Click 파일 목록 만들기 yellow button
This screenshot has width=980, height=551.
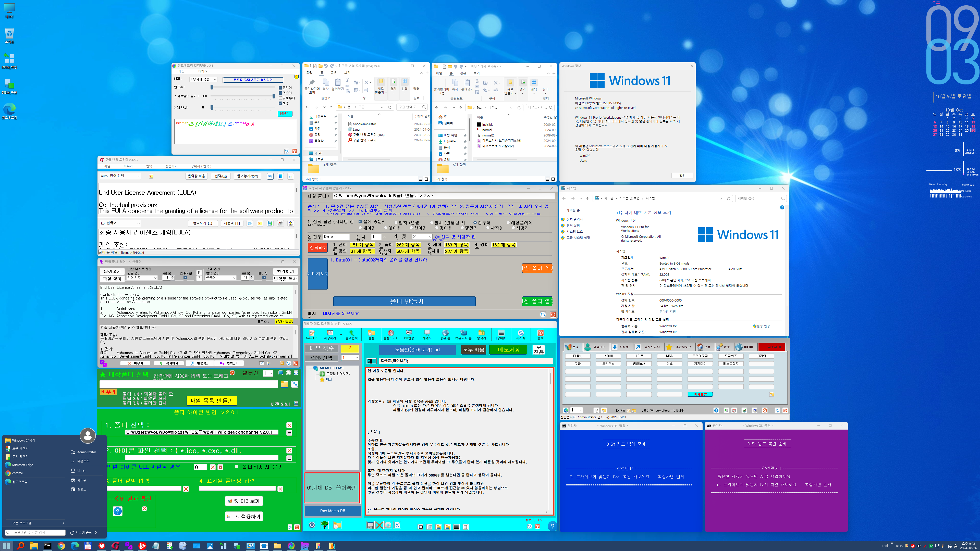(212, 400)
